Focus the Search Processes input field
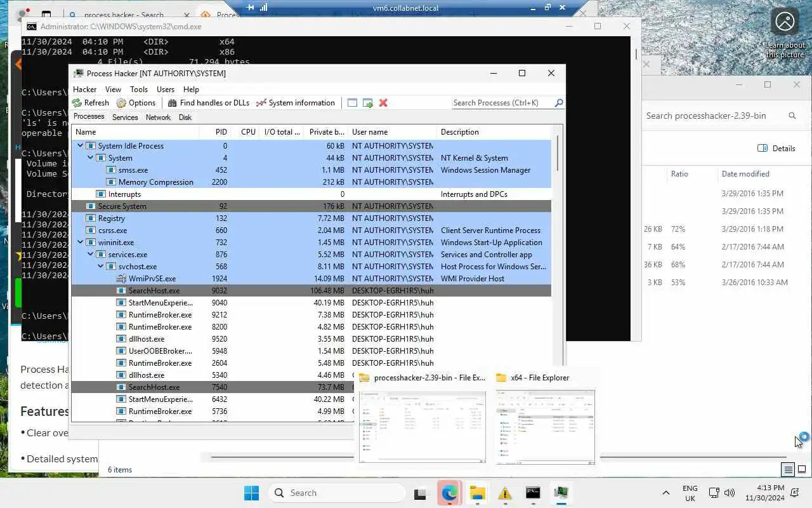Screen dimensions: 812x508 coord(502,103)
